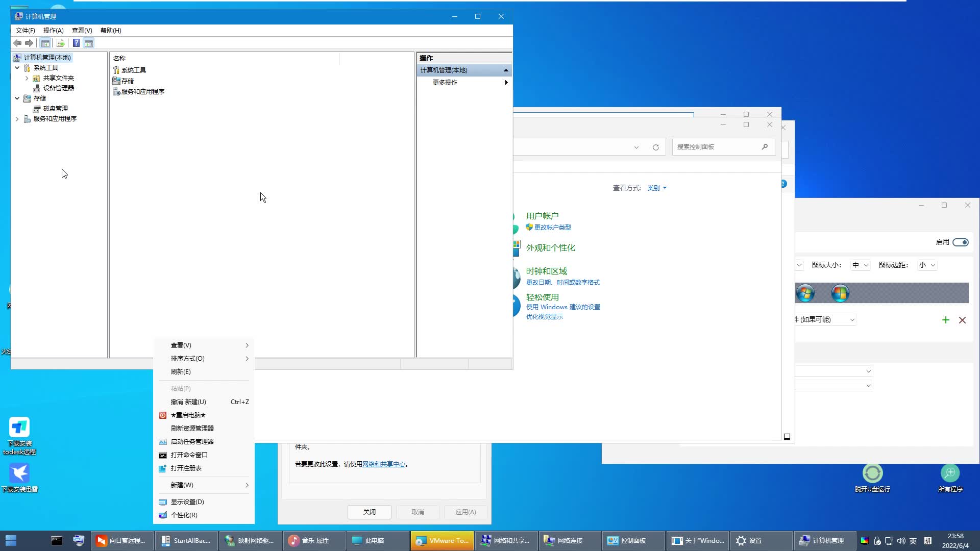Click the 网络和共享中心 link
This screenshot has height=551, width=980.
click(x=383, y=464)
